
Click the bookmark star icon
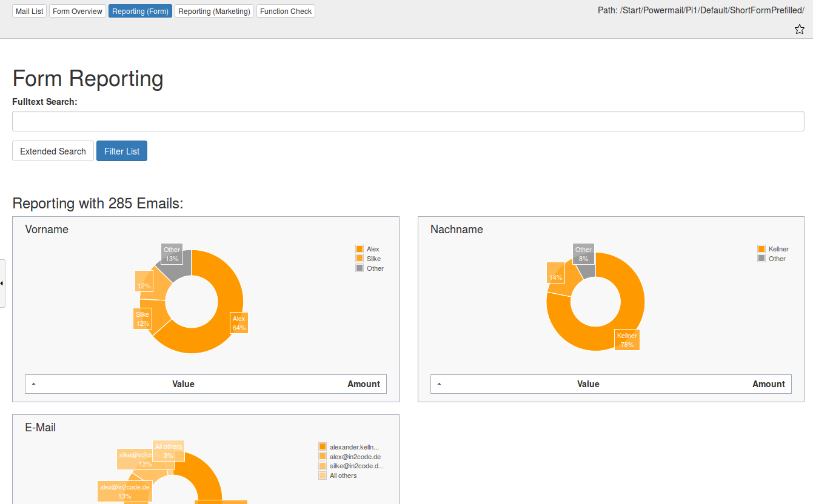click(799, 29)
